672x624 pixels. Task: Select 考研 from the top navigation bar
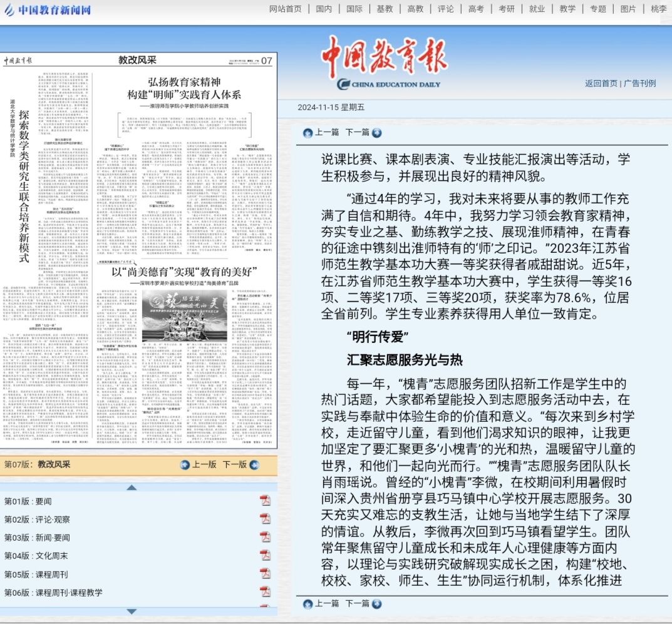(507, 9)
